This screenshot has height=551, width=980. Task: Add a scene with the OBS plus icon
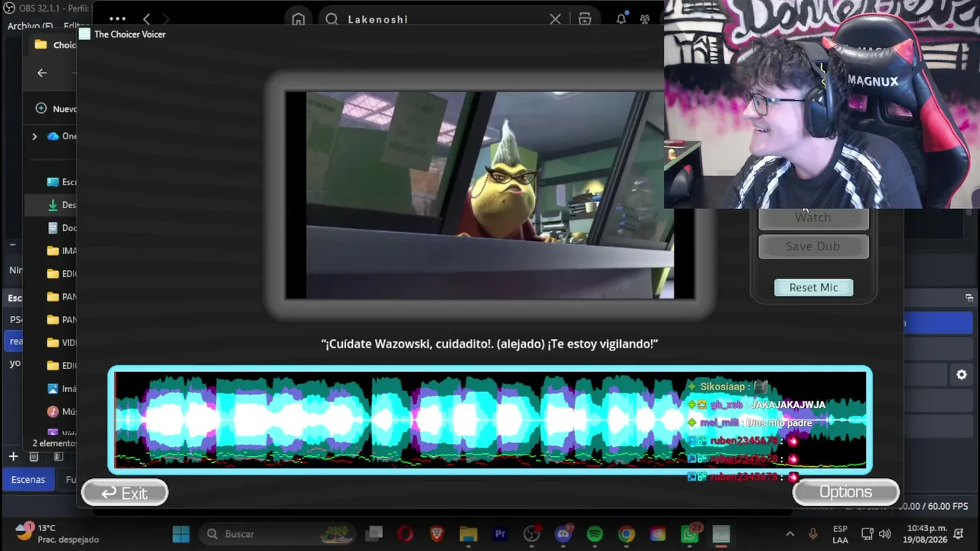point(13,457)
